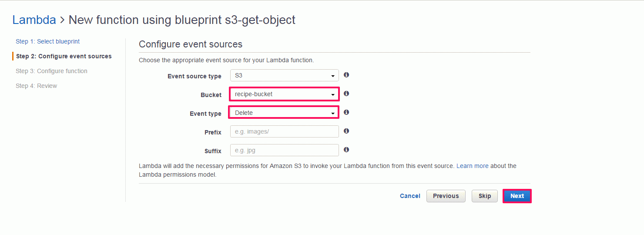Viewport: 644px width, 235px height.
Task: Open the Learn more link
Action: [473, 166]
